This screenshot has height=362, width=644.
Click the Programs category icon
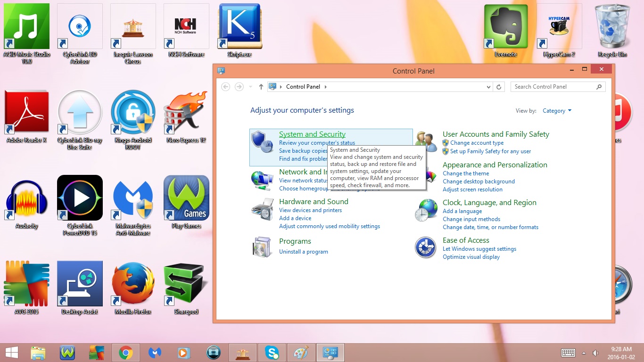pos(262,247)
